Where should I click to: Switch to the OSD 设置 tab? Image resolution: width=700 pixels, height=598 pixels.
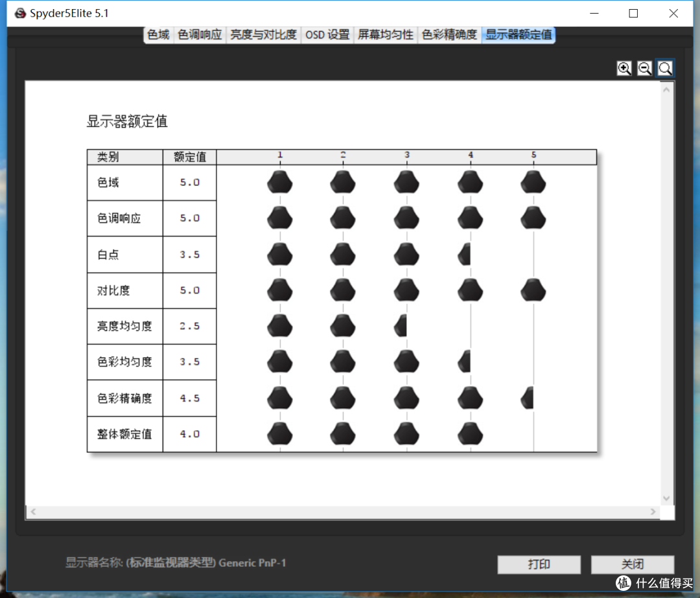(x=327, y=35)
